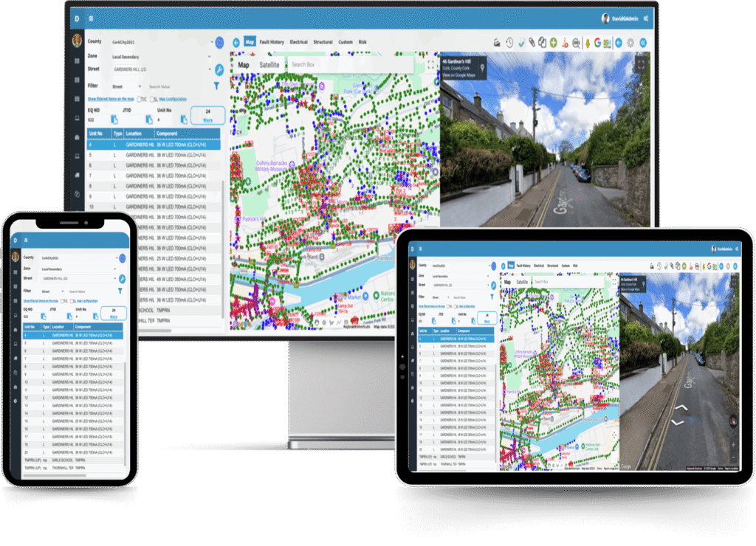The image size is (756, 546).
Task: Open the Electrical tab on the monitor
Action: [299, 43]
